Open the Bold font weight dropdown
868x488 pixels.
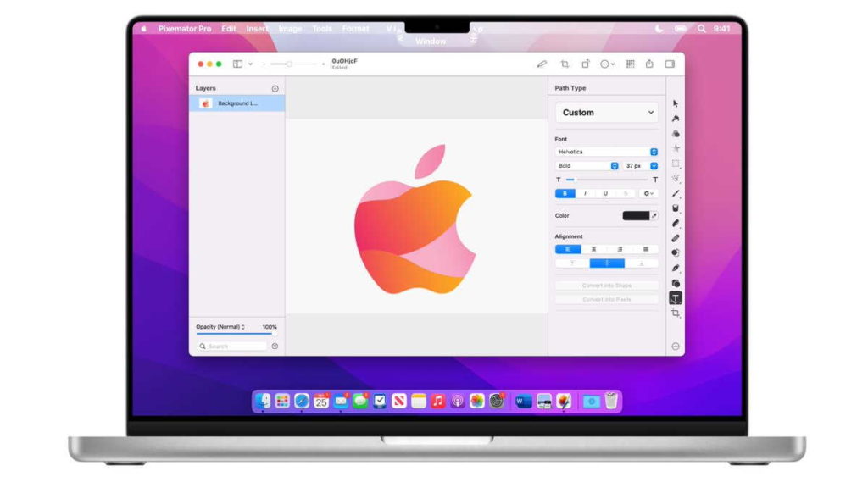[x=587, y=166]
